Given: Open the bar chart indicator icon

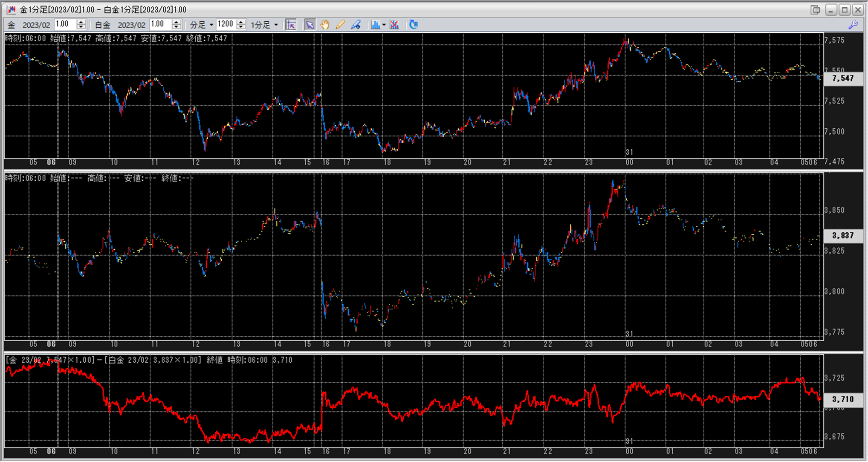Looking at the screenshot, I should click(x=375, y=25).
